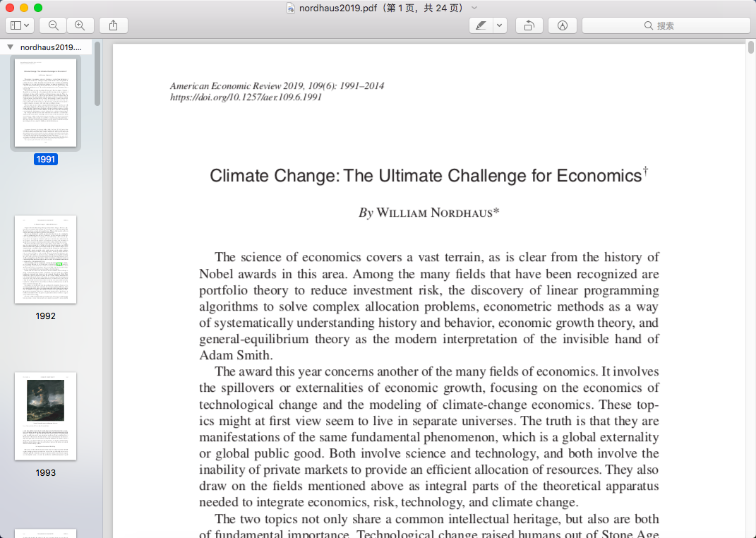Click the doi.org link in the header
Image resolution: width=756 pixels, height=538 pixels.
(x=246, y=97)
